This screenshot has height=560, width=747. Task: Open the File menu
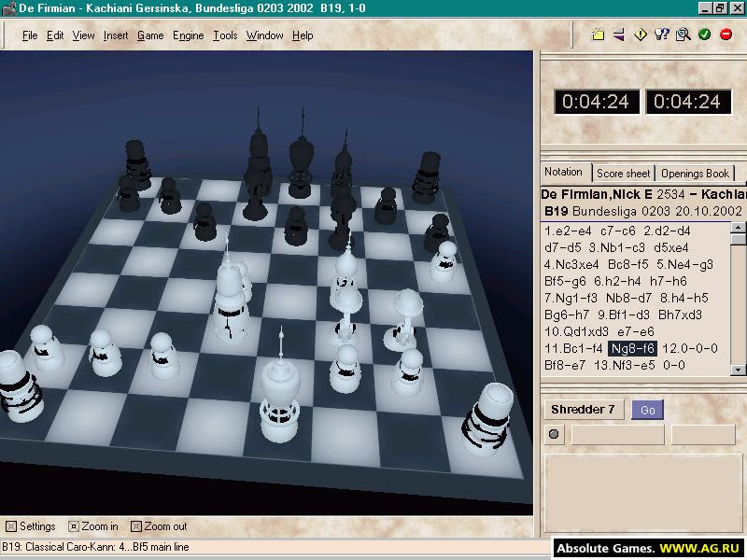pyautogui.click(x=30, y=35)
